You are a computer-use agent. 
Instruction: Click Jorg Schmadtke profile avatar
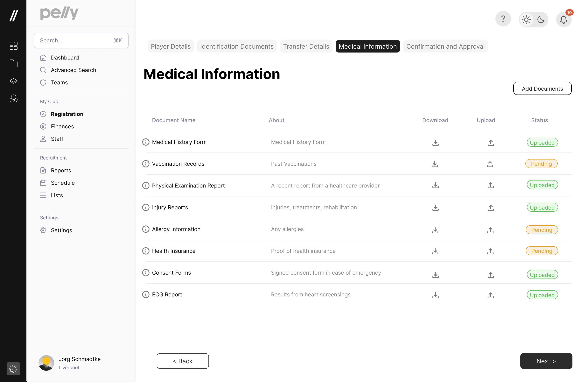tap(46, 363)
